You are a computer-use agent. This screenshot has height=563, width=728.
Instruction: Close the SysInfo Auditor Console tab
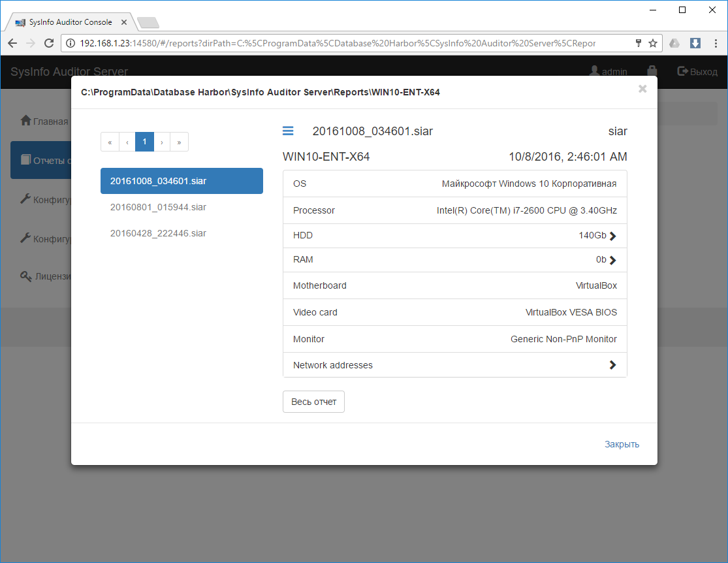coord(124,22)
